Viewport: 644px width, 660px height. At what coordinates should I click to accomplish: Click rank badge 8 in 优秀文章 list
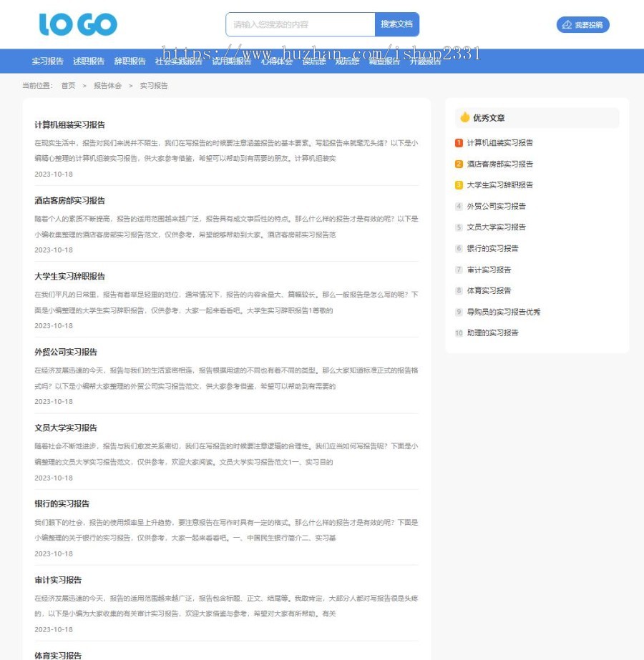tap(459, 291)
